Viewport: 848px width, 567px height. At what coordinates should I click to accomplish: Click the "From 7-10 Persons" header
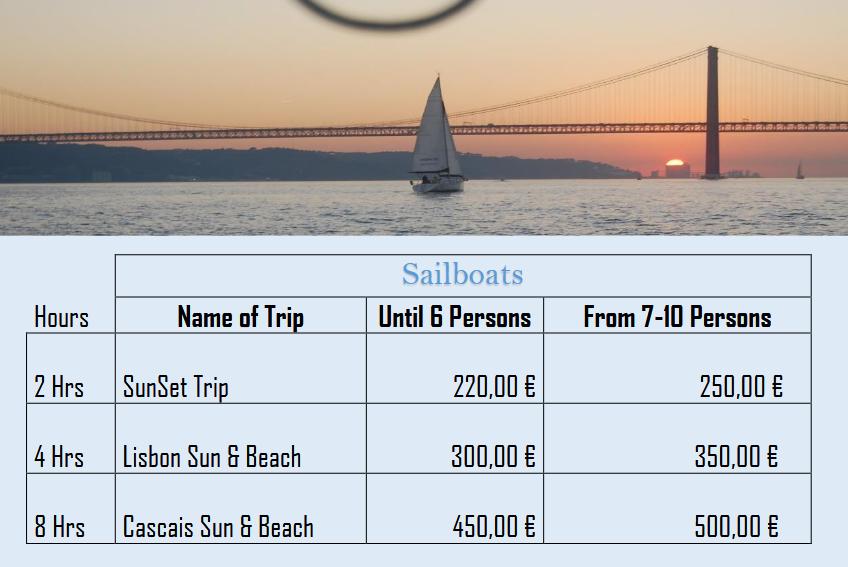[x=677, y=318]
